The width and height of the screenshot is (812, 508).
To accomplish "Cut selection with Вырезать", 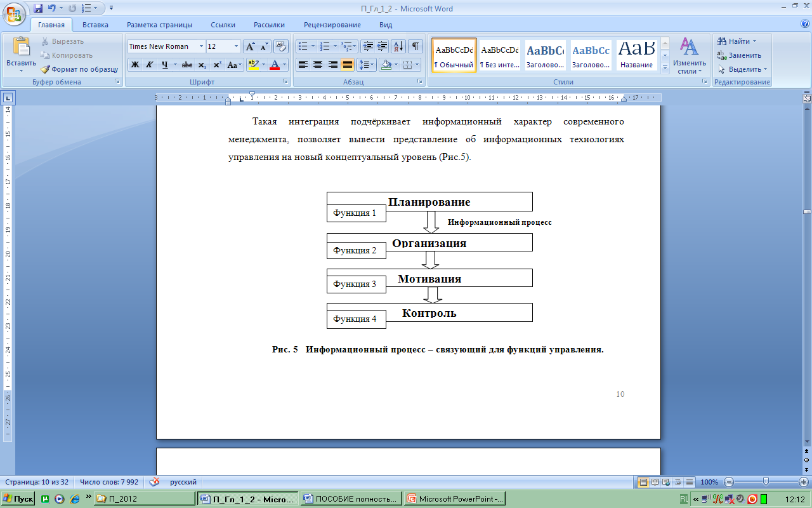I will tap(62, 41).
